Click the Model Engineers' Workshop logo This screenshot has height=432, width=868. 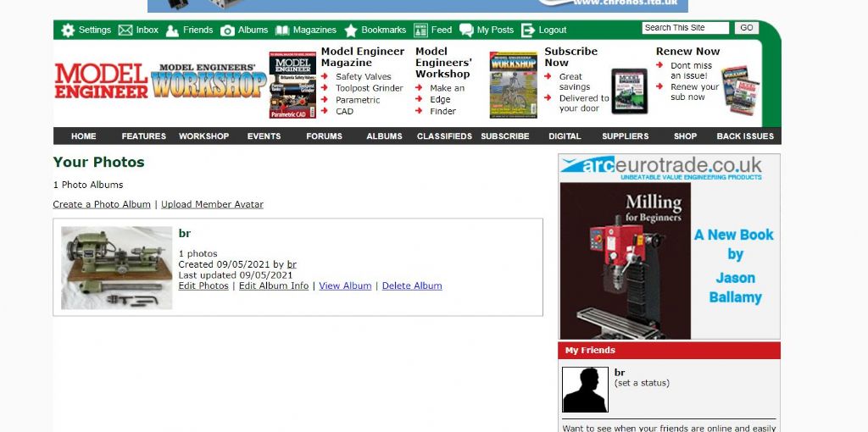click(x=209, y=80)
